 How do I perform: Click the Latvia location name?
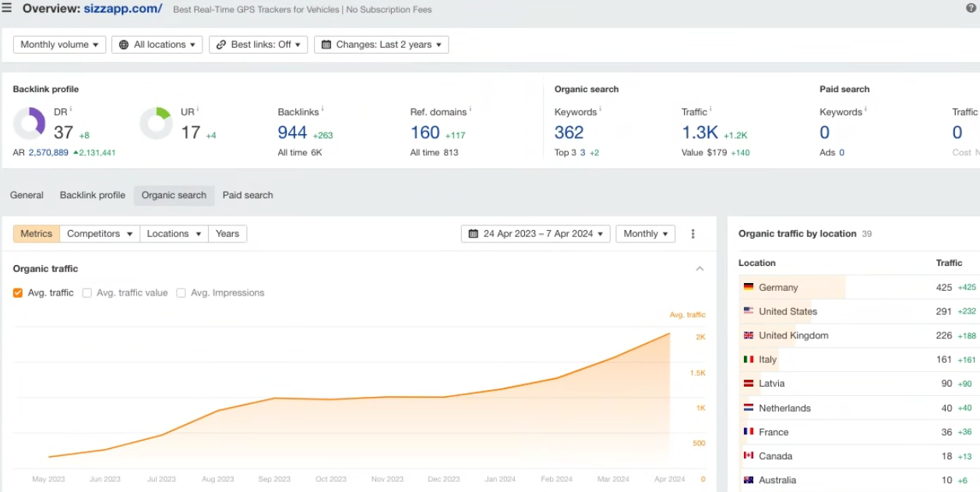[x=772, y=384]
